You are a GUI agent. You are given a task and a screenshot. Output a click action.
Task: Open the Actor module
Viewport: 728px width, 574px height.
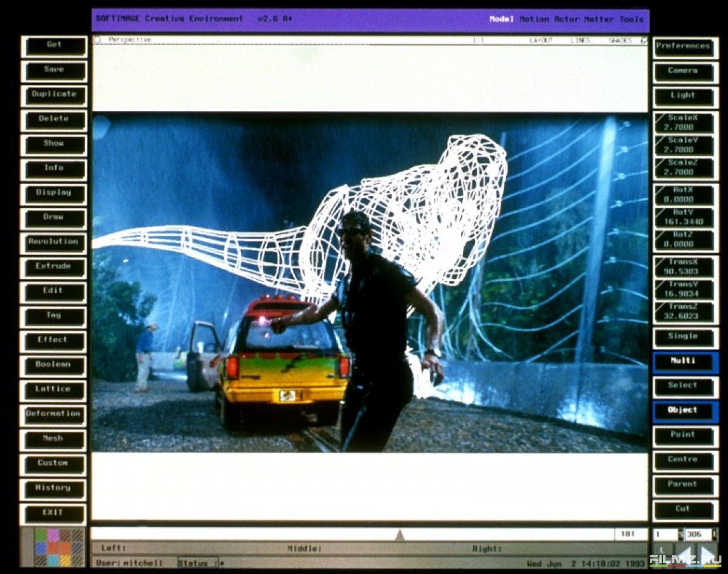point(567,19)
